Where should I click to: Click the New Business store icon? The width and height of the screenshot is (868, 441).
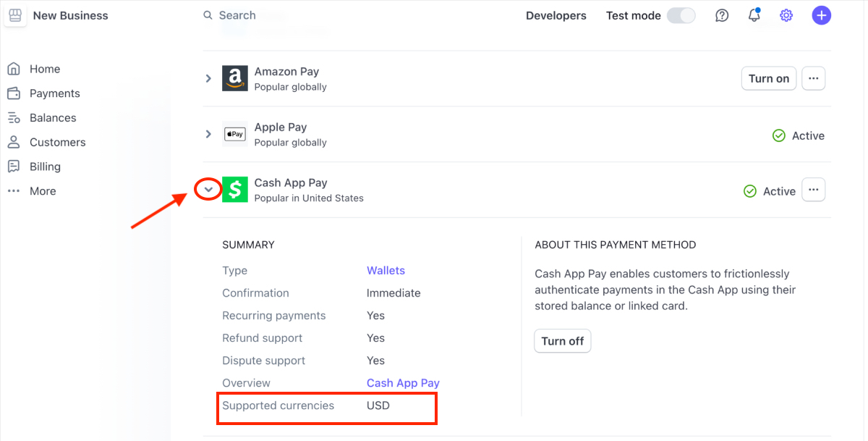(x=15, y=15)
